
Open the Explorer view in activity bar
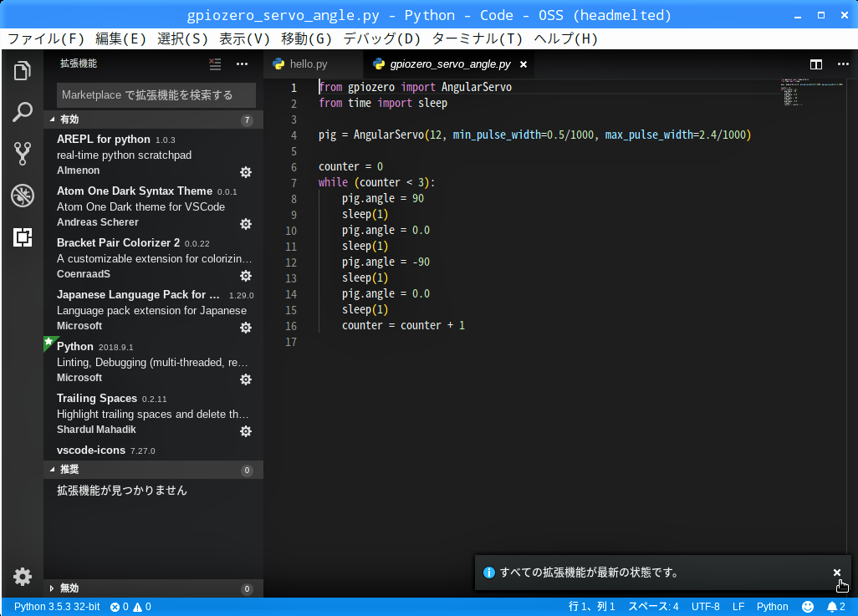(23, 70)
